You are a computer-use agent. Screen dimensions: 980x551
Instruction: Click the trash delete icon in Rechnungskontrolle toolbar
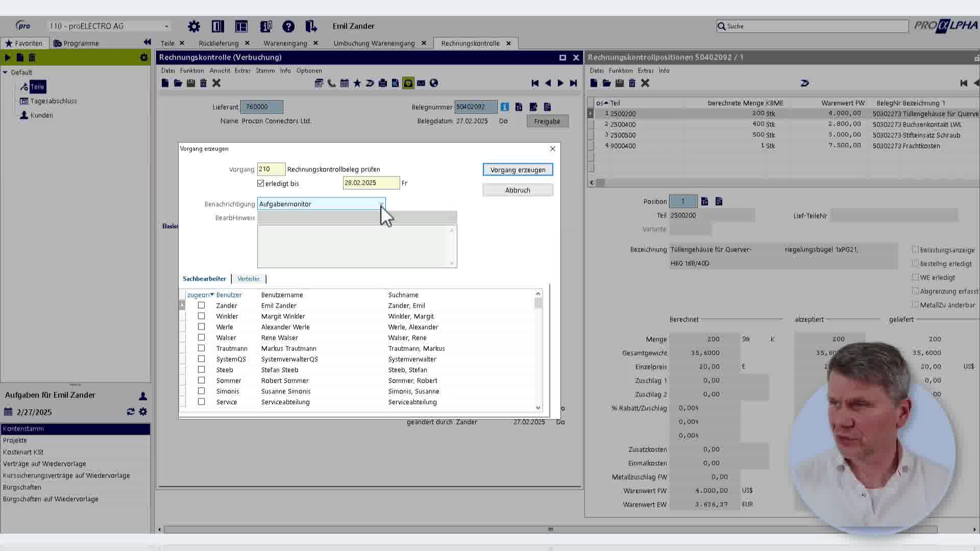[203, 83]
